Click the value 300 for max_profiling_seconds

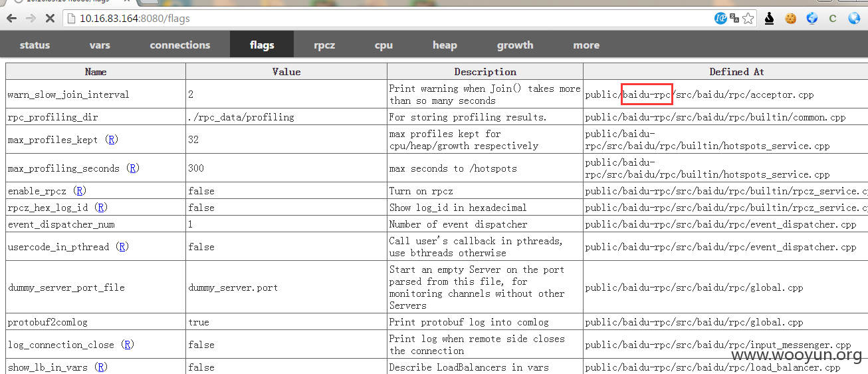tap(196, 168)
